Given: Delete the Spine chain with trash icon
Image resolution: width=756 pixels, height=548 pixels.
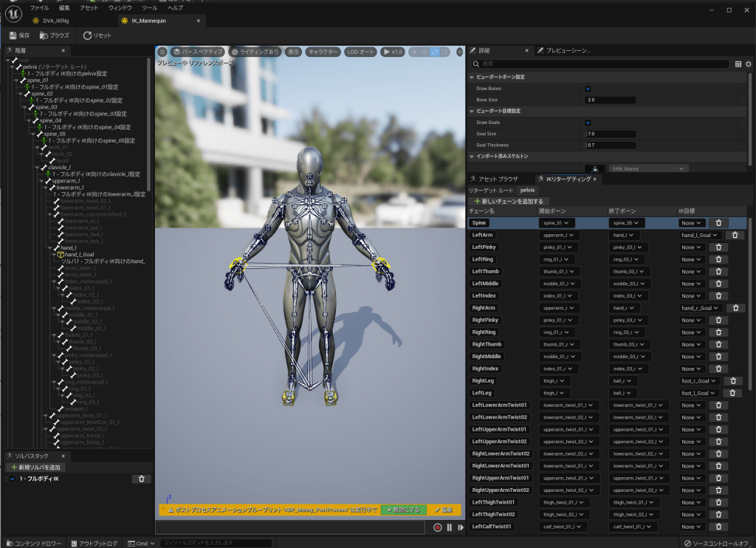Looking at the screenshot, I should [718, 223].
